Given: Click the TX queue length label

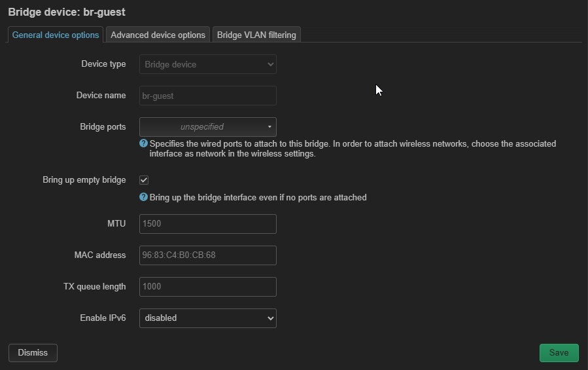Looking at the screenshot, I should (94, 287).
